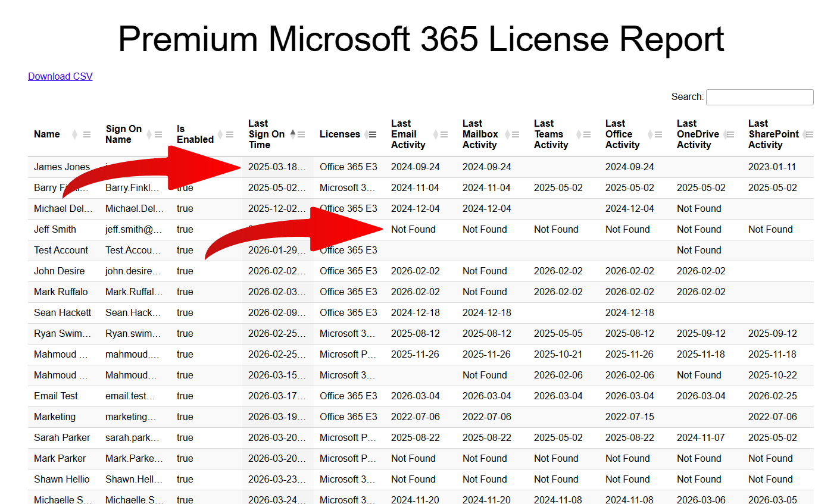Sort by the Name header label
This screenshot has width=840, height=504.
(x=47, y=134)
